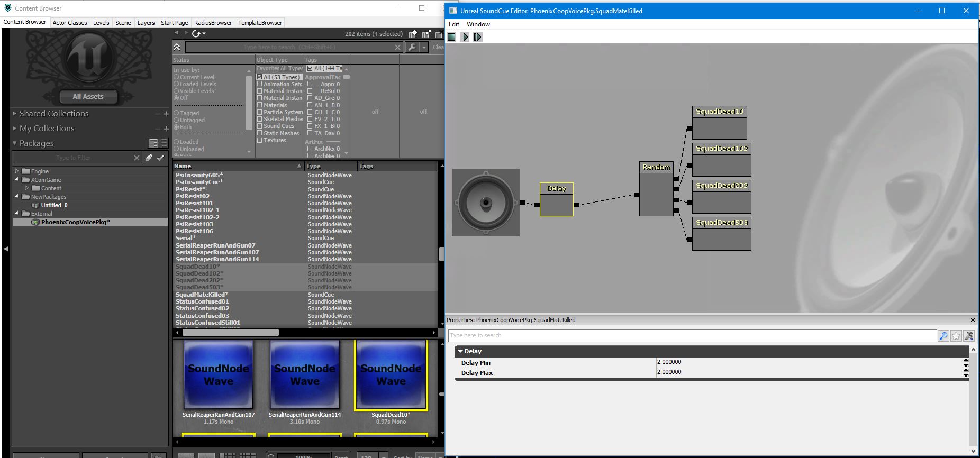Sort asset list by Name column
The height and width of the screenshot is (458, 980).
(238, 166)
